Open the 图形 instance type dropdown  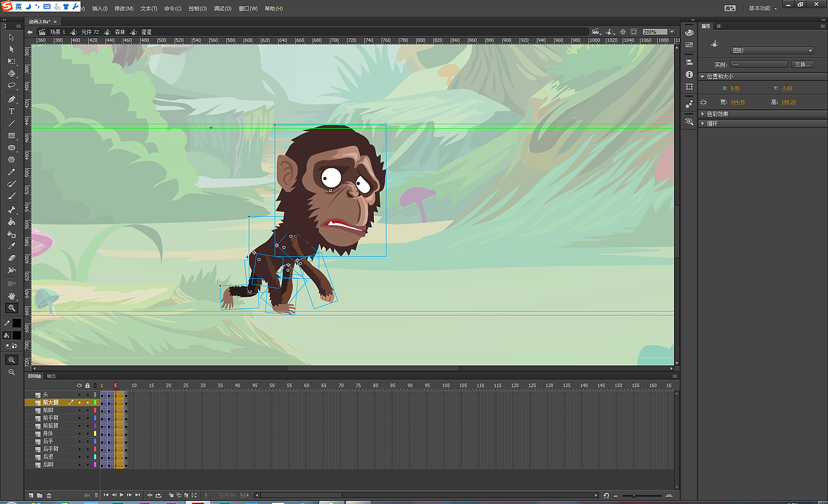(x=772, y=50)
